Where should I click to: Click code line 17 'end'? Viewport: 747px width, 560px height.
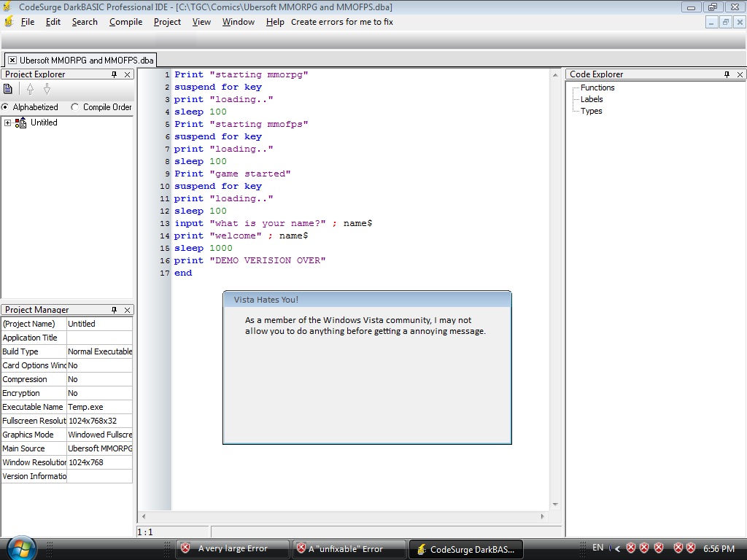(183, 273)
